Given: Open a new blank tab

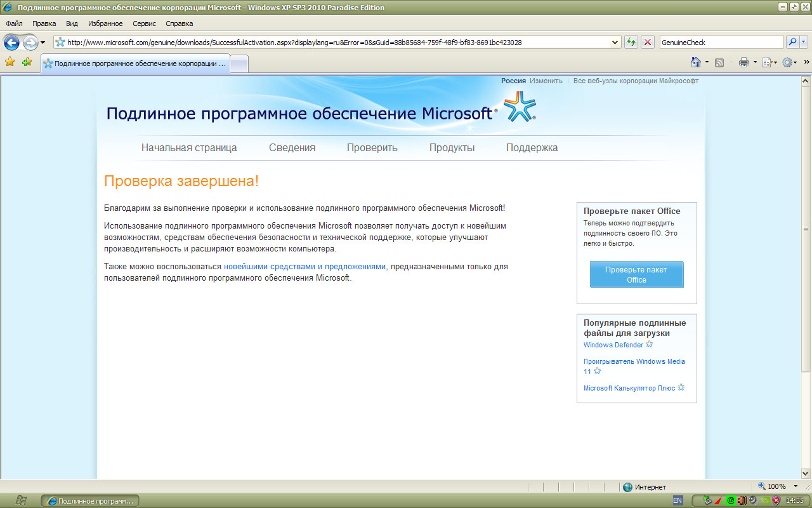Looking at the screenshot, I should [x=239, y=63].
